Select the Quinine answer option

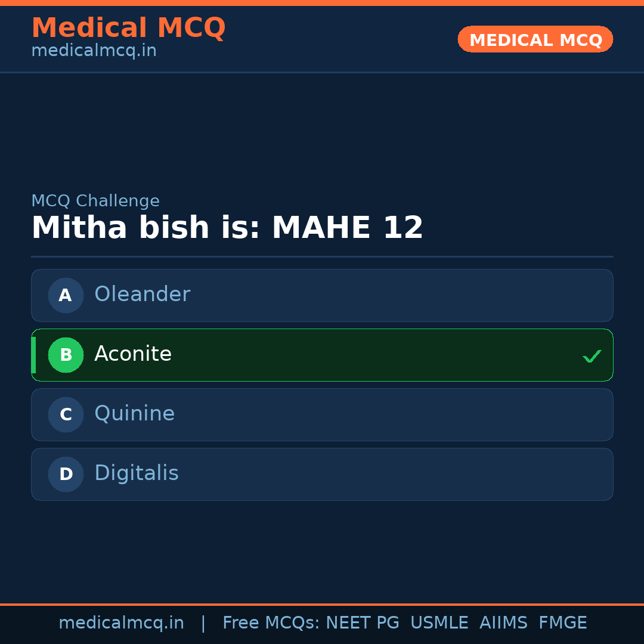322,414
